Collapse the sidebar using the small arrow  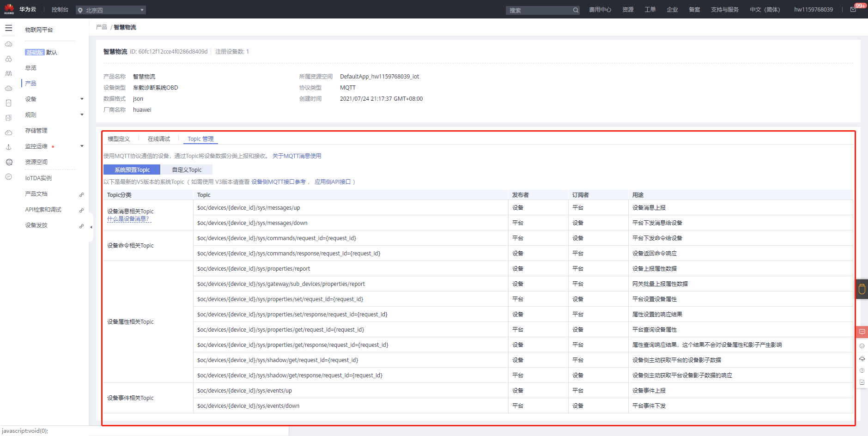91,227
